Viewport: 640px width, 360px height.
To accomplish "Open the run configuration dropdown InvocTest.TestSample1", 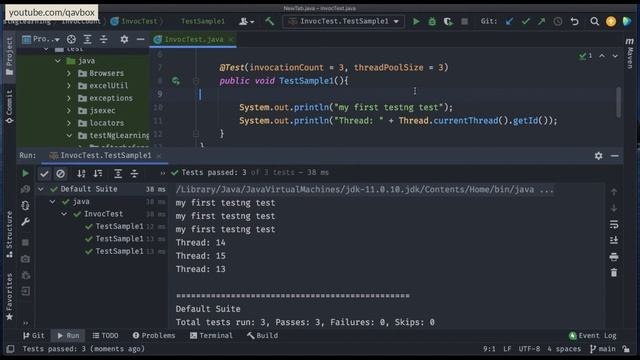I will tap(344, 21).
